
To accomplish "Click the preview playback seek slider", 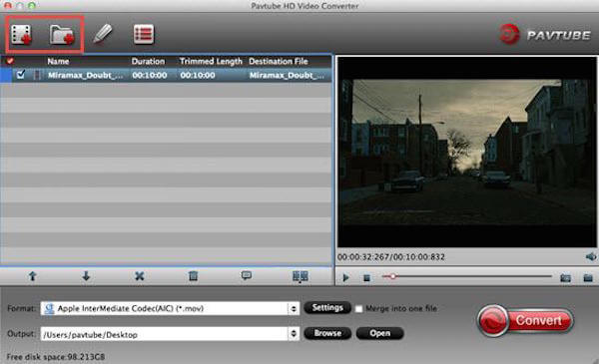I will (467, 276).
